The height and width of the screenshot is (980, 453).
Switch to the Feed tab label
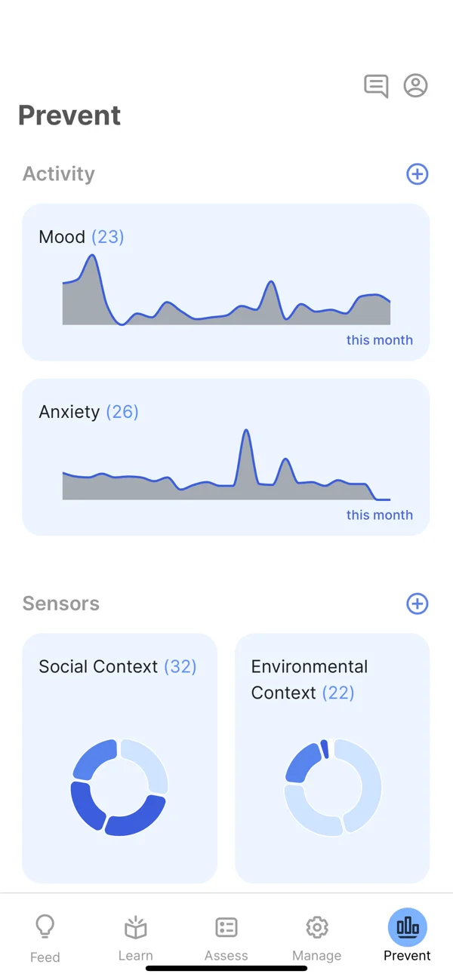[45, 957]
